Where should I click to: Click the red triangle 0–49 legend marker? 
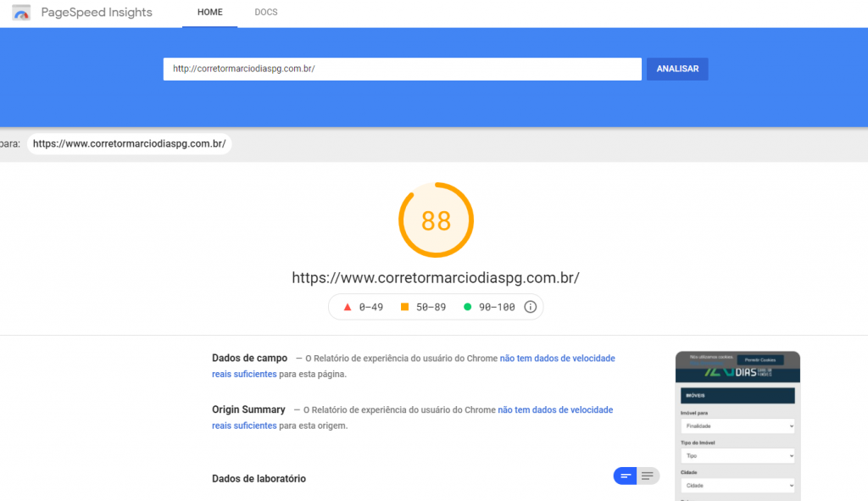[x=348, y=307]
